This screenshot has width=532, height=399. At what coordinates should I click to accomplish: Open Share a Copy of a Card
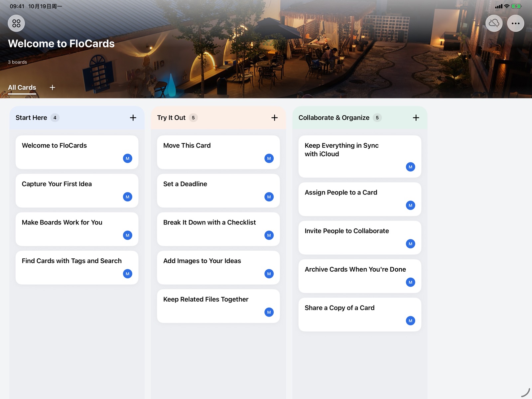tap(360, 315)
